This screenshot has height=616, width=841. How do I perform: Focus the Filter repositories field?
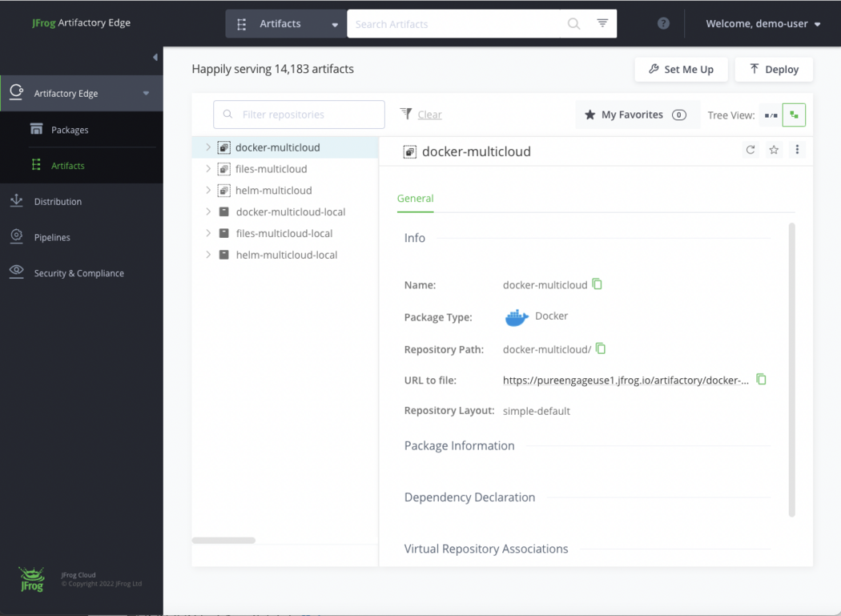tap(299, 115)
